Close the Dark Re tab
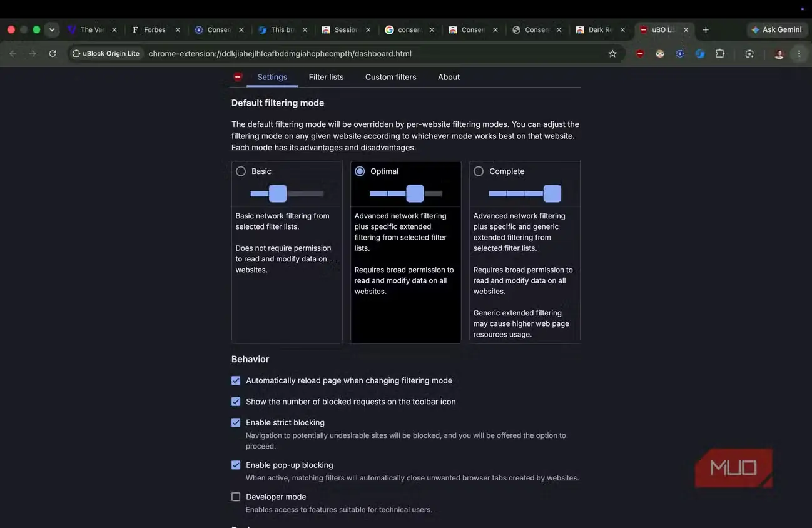Image resolution: width=812 pixels, height=528 pixels. click(x=622, y=29)
